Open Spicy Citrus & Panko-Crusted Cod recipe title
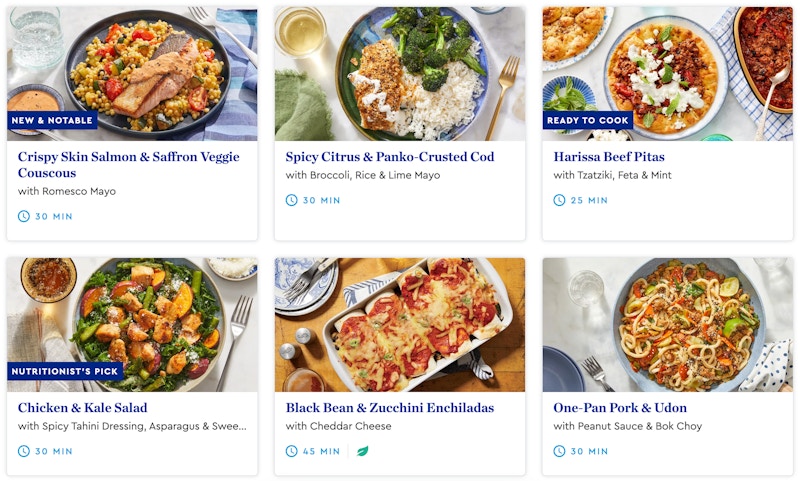Image resolution: width=800 pixels, height=481 pixels. coord(389,157)
